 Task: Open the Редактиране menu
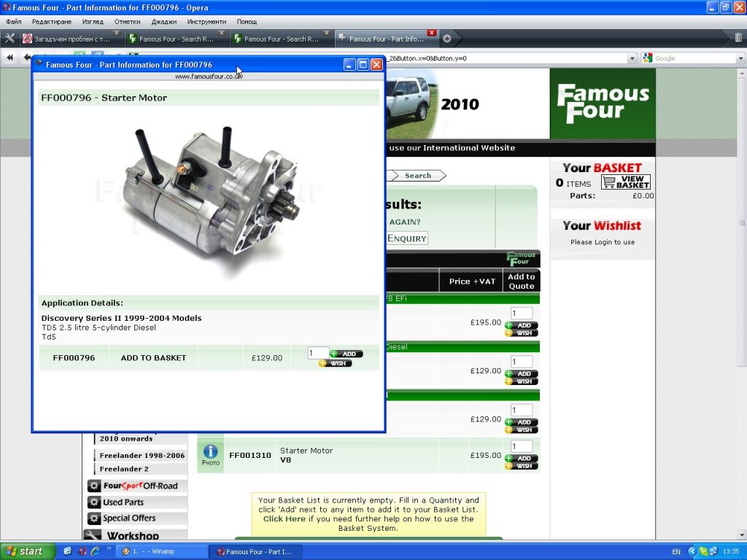52,21
